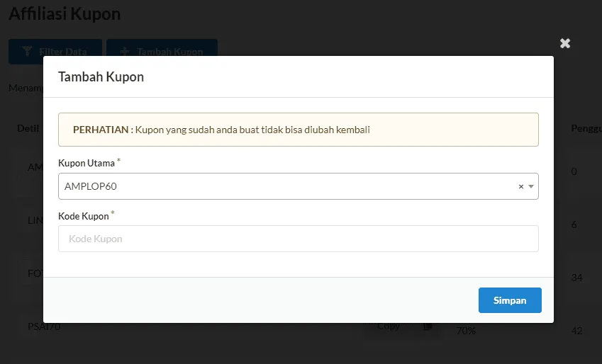Close the Tambah Kupon modal with X
The width and height of the screenshot is (602, 364).
click(x=565, y=43)
